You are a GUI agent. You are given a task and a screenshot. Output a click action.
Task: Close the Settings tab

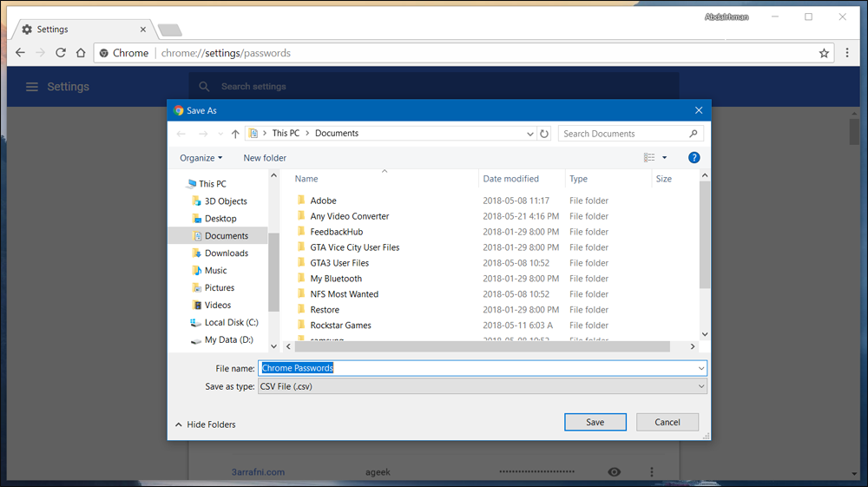143,30
